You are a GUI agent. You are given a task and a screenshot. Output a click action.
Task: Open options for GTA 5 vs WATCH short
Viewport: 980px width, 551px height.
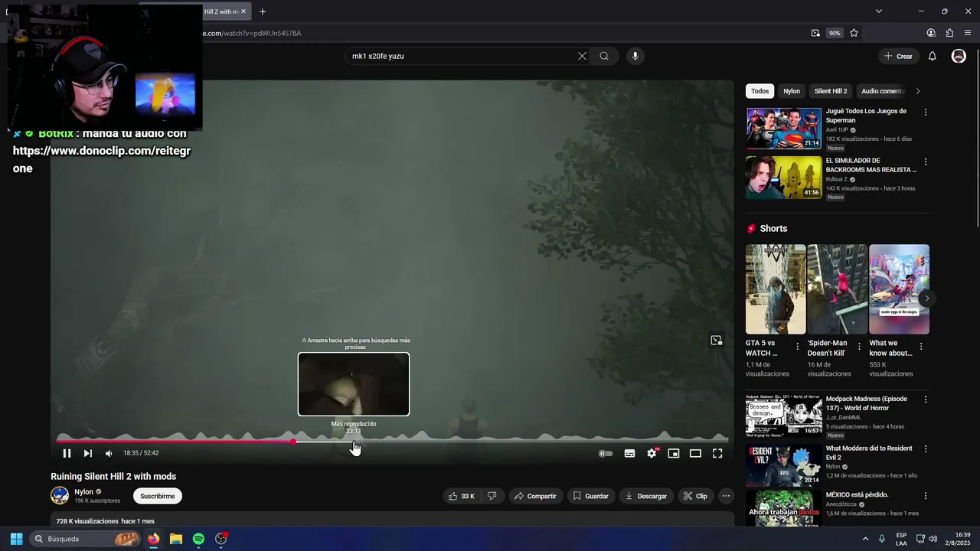tap(797, 347)
